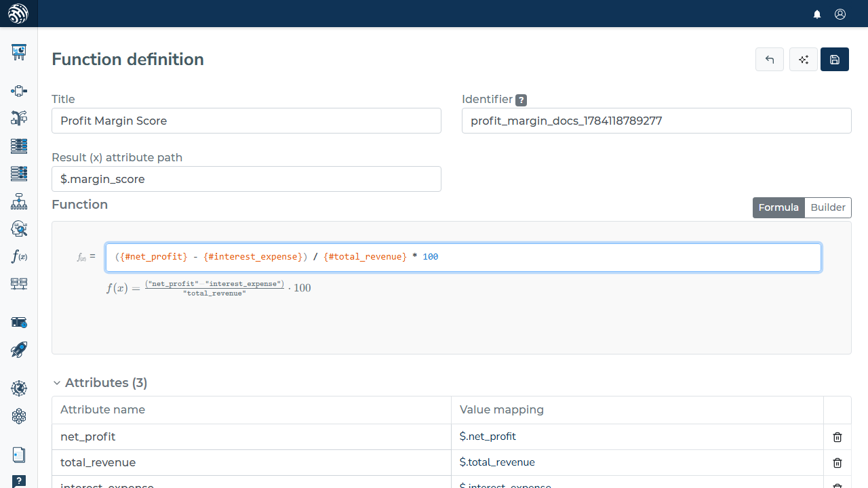Open the notifications bell

(817, 14)
